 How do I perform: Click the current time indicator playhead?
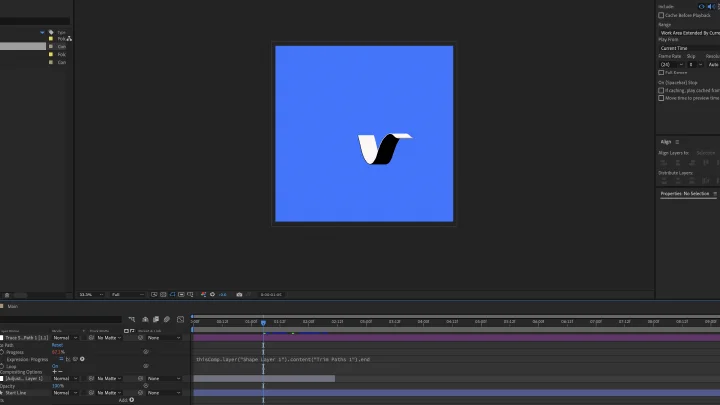(x=264, y=323)
